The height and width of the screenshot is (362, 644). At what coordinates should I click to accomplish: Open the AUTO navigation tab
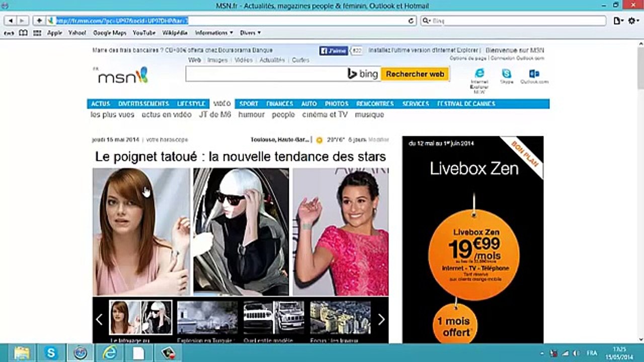(x=309, y=104)
